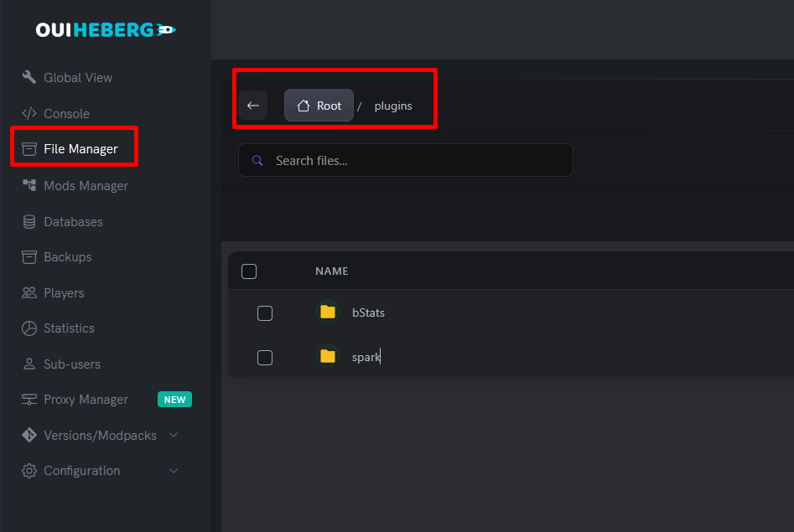
Task: Navigate to Root in the breadcrumb
Action: (x=319, y=106)
